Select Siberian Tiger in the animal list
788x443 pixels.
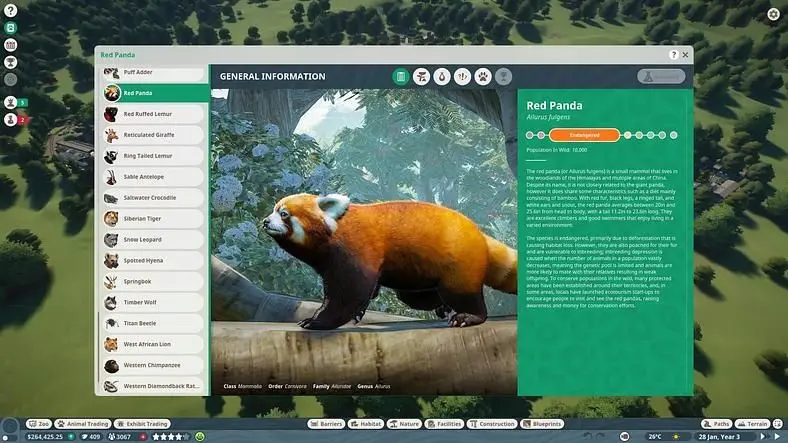coord(153,219)
